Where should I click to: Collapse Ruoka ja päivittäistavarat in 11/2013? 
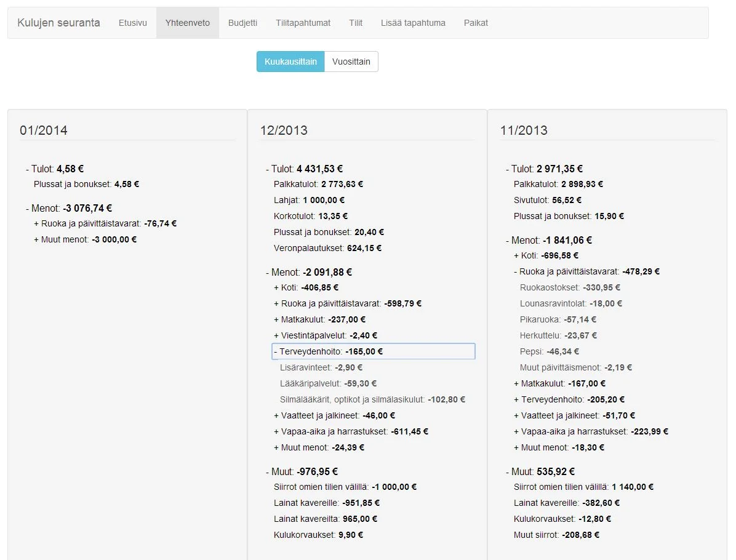click(566, 271)
